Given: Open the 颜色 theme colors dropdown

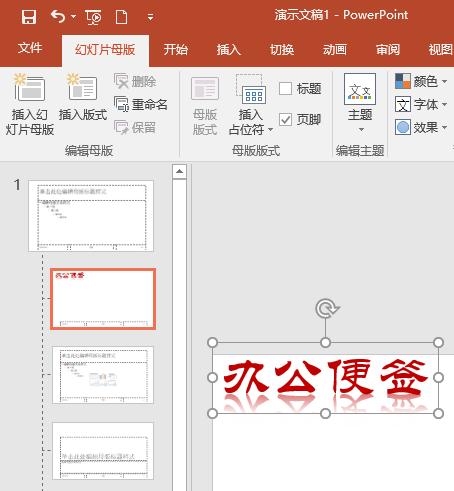Looking at the screenshot, I should (421, 81).
